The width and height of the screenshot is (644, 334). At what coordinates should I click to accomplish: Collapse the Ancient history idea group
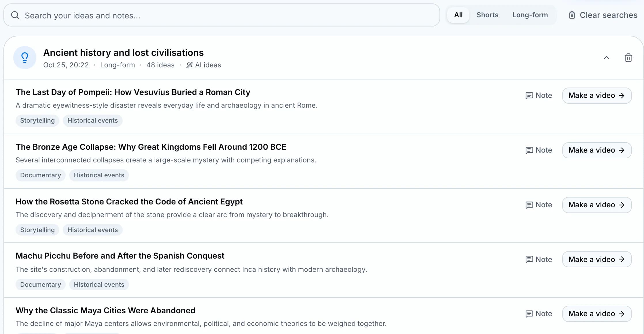pos(606,58)
